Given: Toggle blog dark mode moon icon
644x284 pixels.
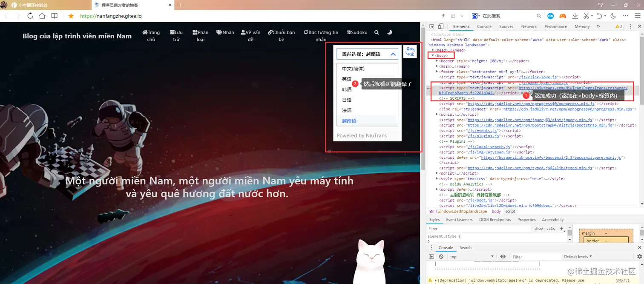Looking at the screenshot, I should pyautogui.click(x=390, y=32).
